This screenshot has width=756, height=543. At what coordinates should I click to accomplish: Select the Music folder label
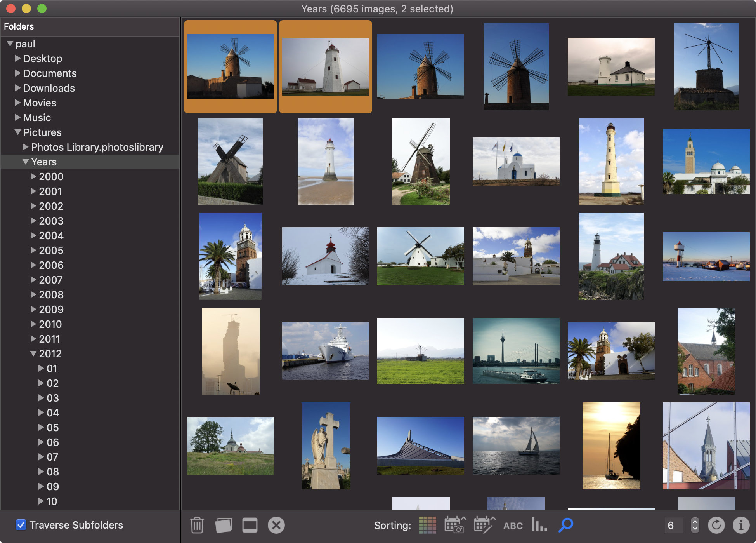[x=37, y=118]
